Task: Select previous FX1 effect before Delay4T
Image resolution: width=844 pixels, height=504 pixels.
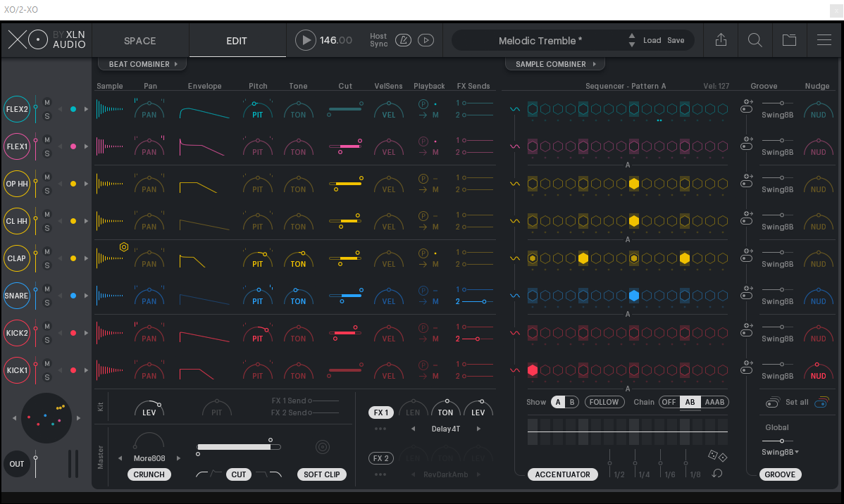Action: click(x=413, y=429)
